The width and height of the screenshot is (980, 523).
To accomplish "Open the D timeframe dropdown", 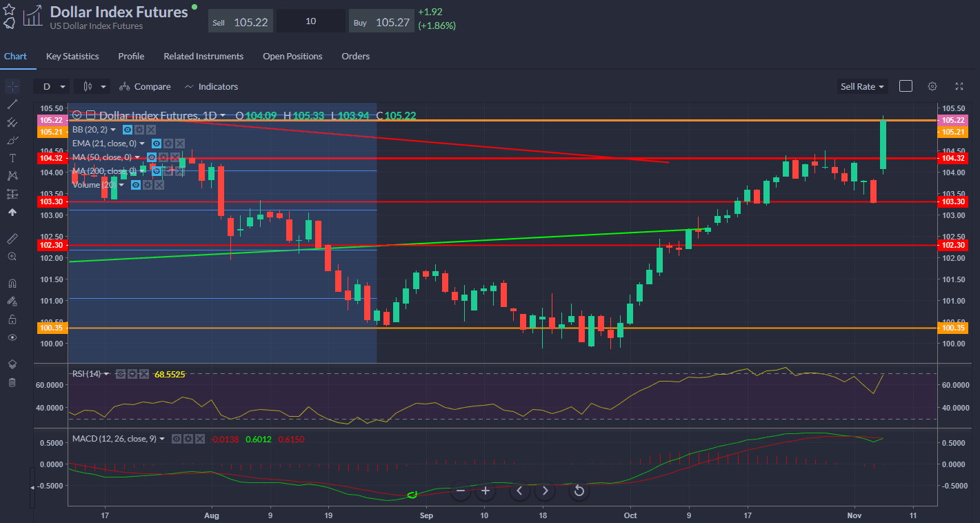I will coord(53,86).
